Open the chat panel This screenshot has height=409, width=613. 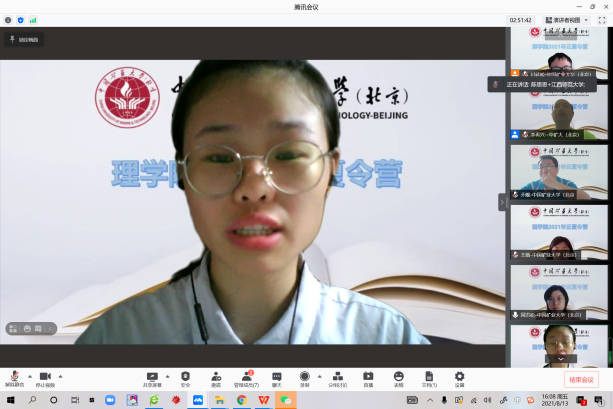point(277,377)
